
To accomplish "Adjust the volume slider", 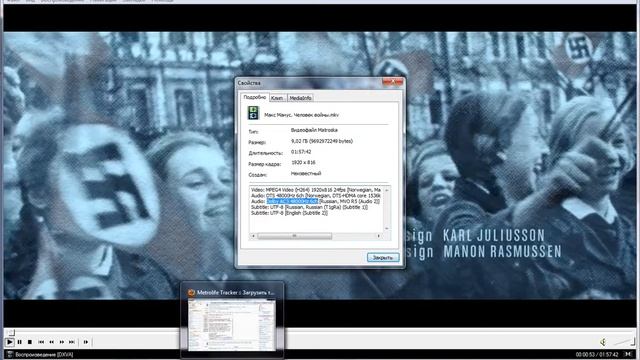I will (623, 342).
